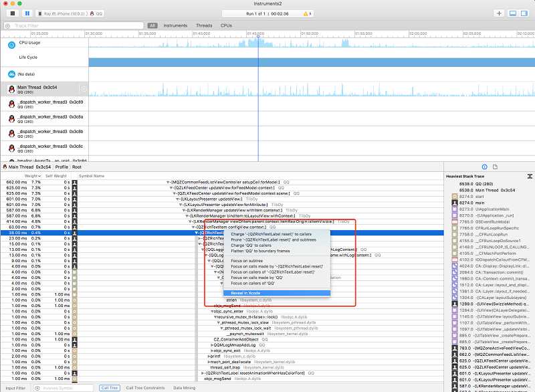535x392 pixels.
Task: Open the Run 1 of 1 status display
Action: pyautogui.click(x=267, y=13)
